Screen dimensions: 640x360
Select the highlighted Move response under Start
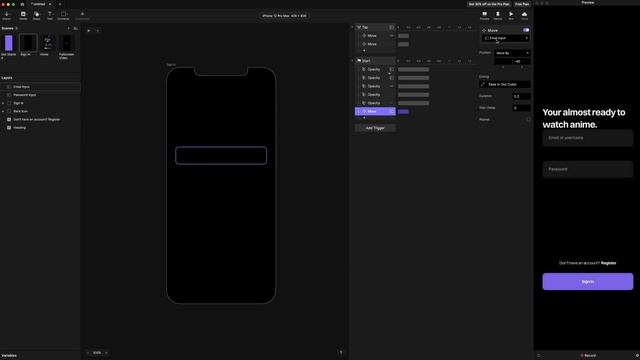pyautogui.click(x=375, y=111)
